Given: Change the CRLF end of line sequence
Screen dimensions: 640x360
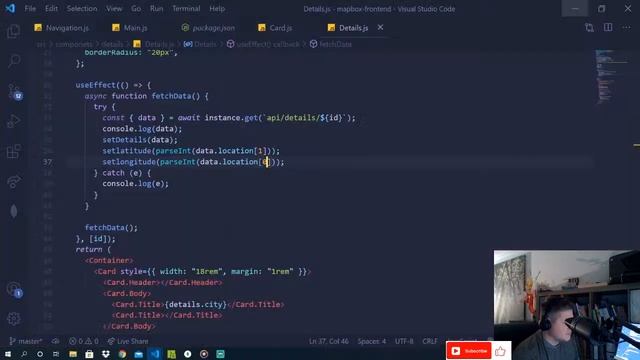Looking at the screenshot, I should [x=430, y=341].
